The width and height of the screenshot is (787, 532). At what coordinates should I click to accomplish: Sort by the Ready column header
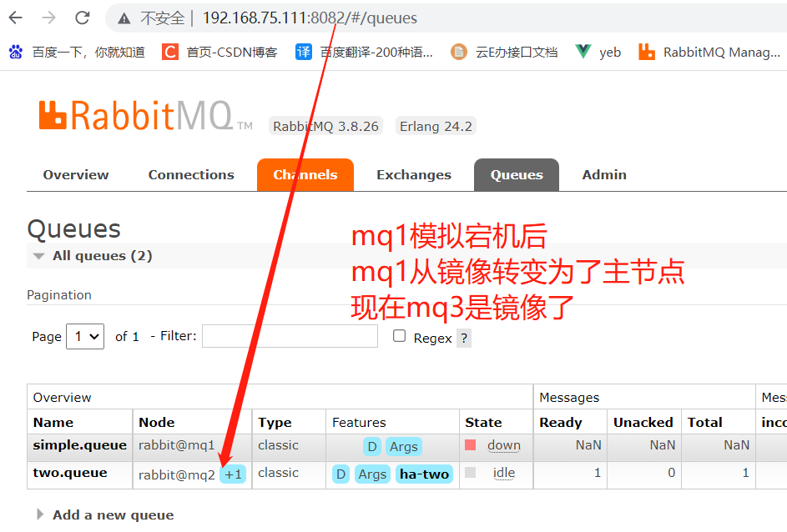561,423
